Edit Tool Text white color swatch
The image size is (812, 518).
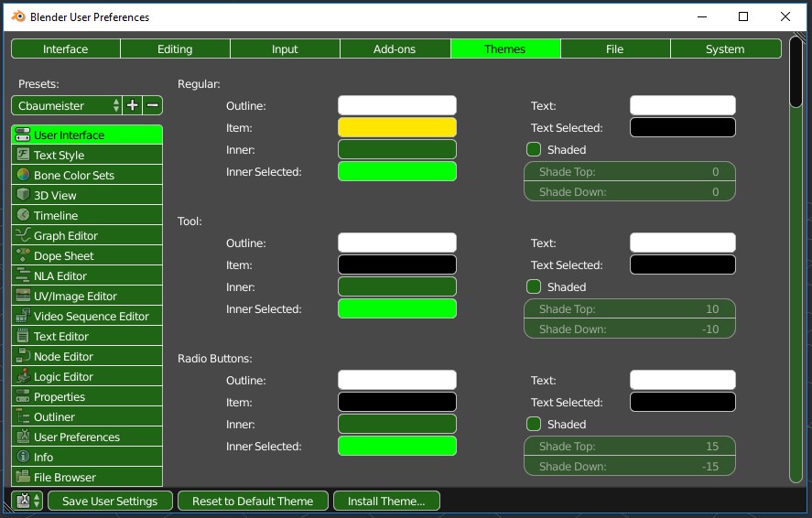click(x=683, y=243)
